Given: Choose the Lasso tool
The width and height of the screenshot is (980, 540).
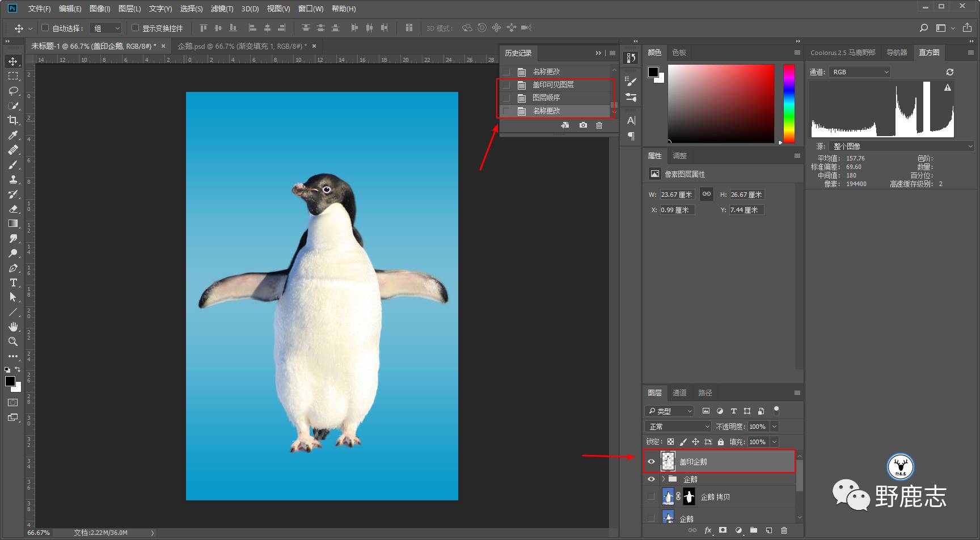Looking at the screenshot, I should pos(13,91).
